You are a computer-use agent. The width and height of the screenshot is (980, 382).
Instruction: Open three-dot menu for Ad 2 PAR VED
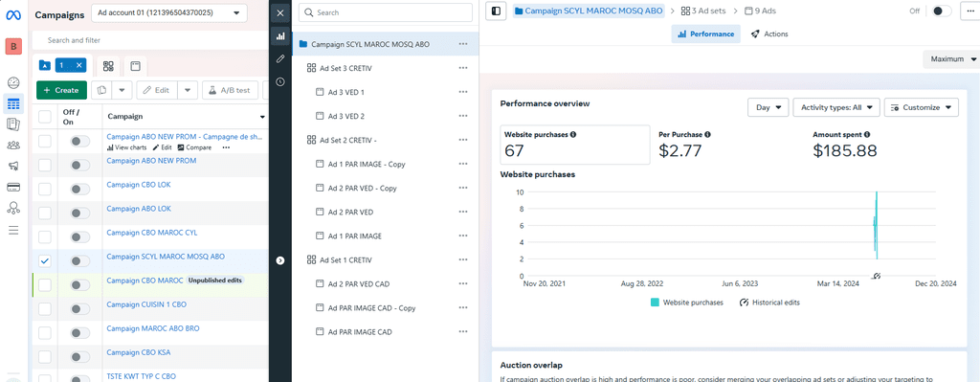pyautogui.click(x=463, y=212)
